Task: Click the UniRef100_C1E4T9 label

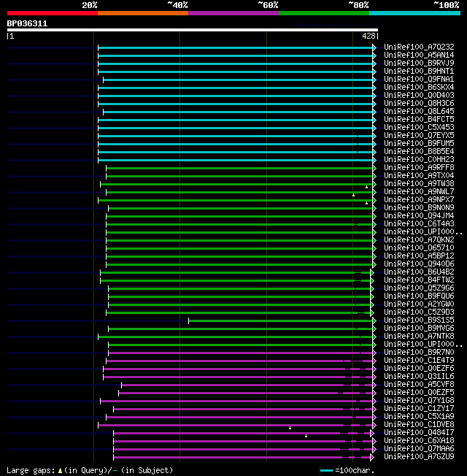Action: click(x=419, y=361)
